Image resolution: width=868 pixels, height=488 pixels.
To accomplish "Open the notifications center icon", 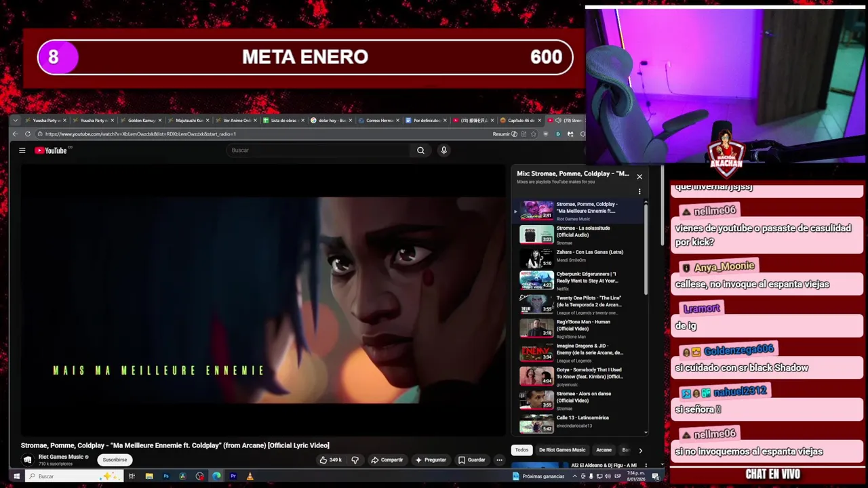I will (656, 476).
